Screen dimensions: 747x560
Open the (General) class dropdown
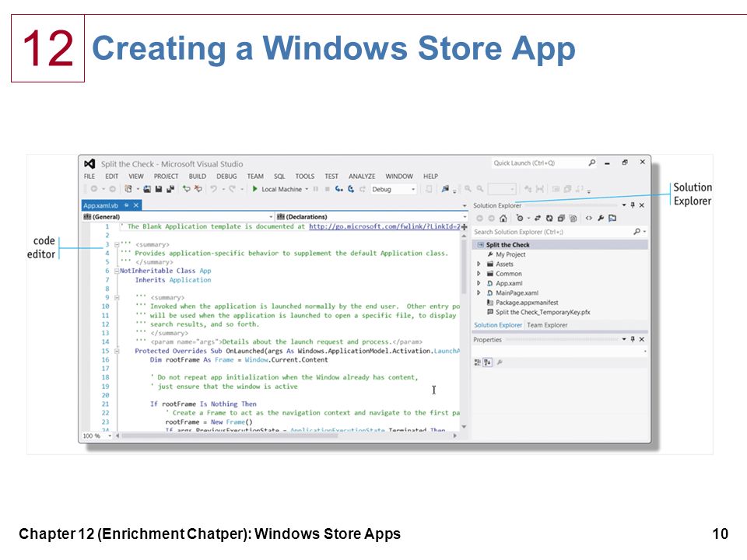pos(178,217)
